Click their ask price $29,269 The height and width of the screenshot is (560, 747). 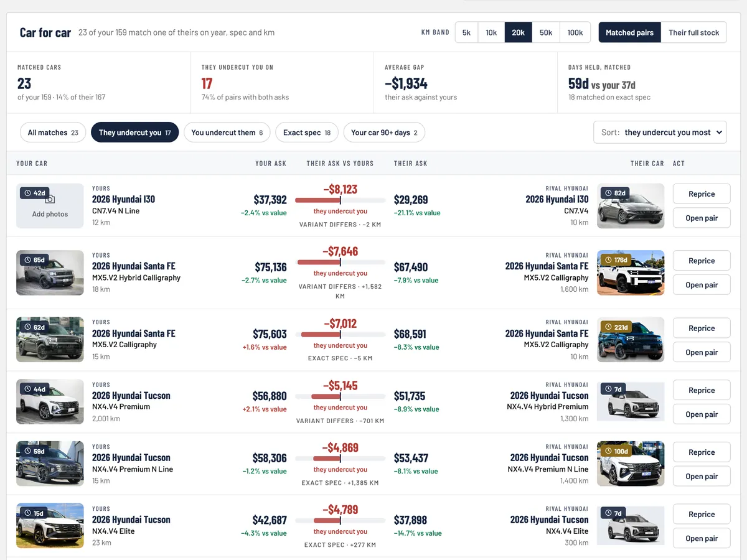tap(411, 200)
